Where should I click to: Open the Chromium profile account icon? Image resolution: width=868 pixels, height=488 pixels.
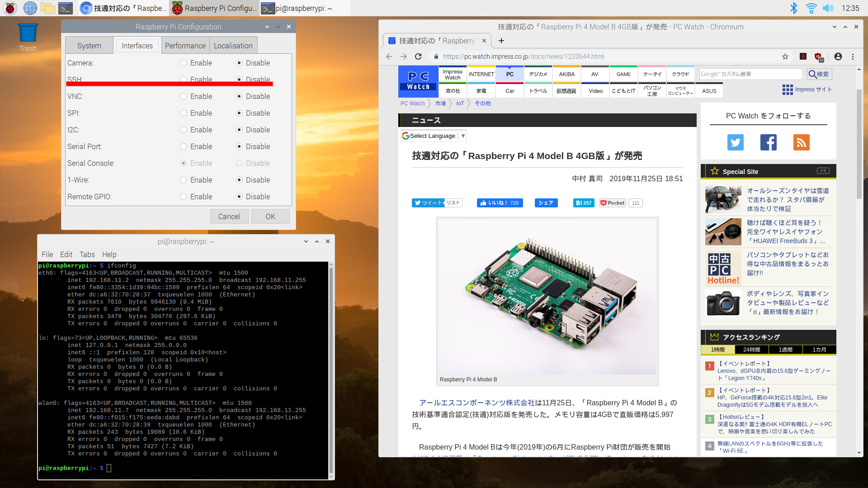point(838,56)
